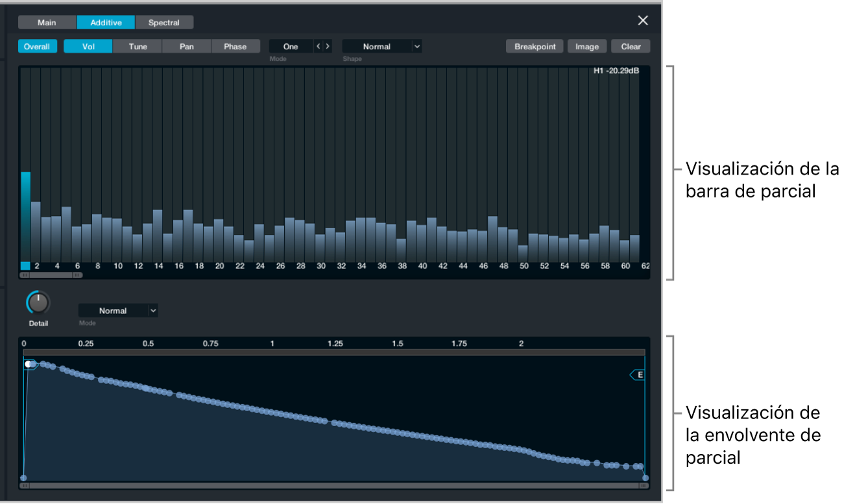Toggle the Overall button

point(37,47)
